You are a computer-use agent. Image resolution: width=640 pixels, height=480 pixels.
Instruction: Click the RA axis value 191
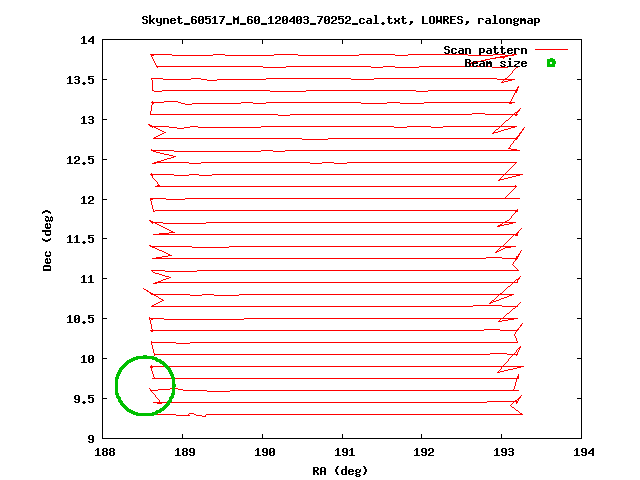pyautogui.click(x=344, y=452)
